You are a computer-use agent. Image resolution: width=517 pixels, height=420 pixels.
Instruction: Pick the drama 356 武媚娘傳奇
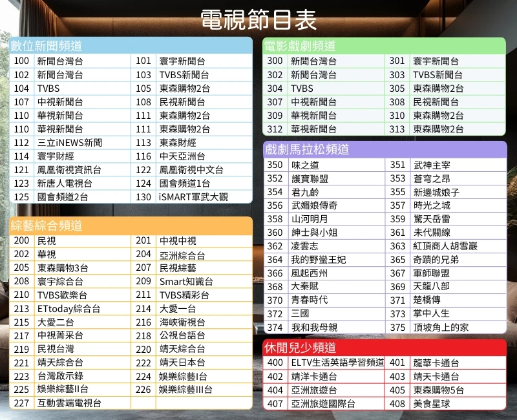click(x=314, y=205)
